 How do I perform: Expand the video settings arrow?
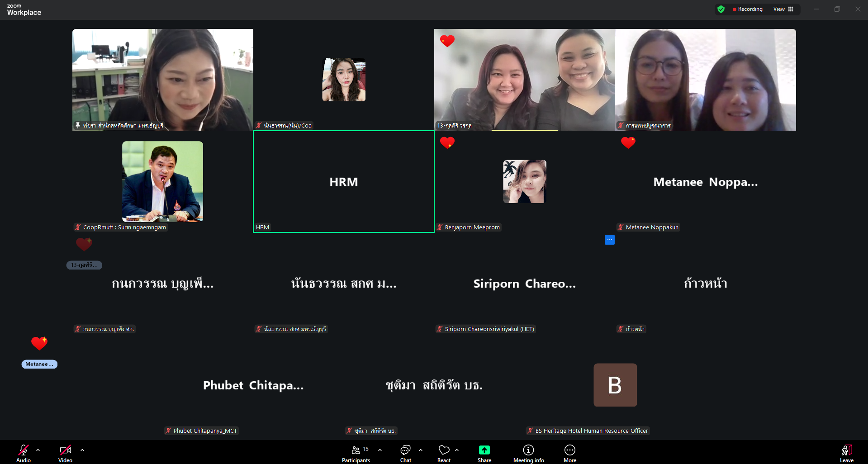82,450
